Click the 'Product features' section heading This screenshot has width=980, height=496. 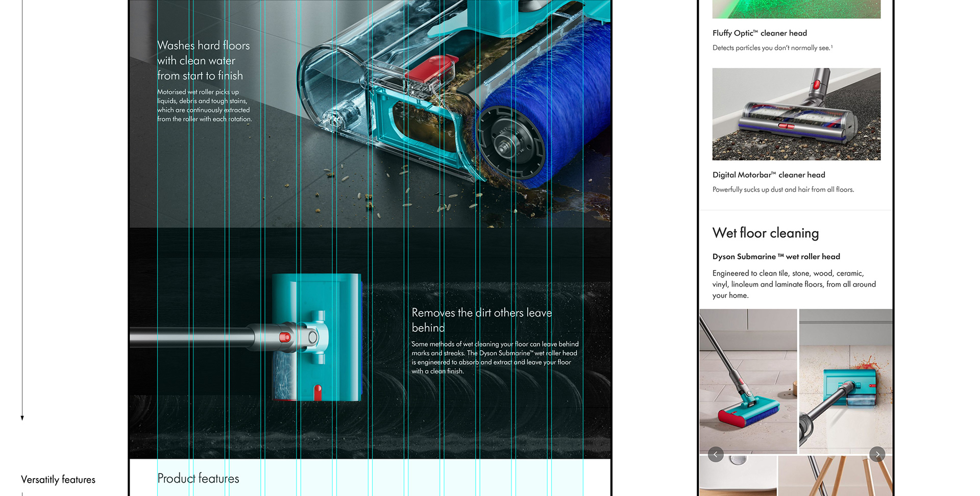198,479
